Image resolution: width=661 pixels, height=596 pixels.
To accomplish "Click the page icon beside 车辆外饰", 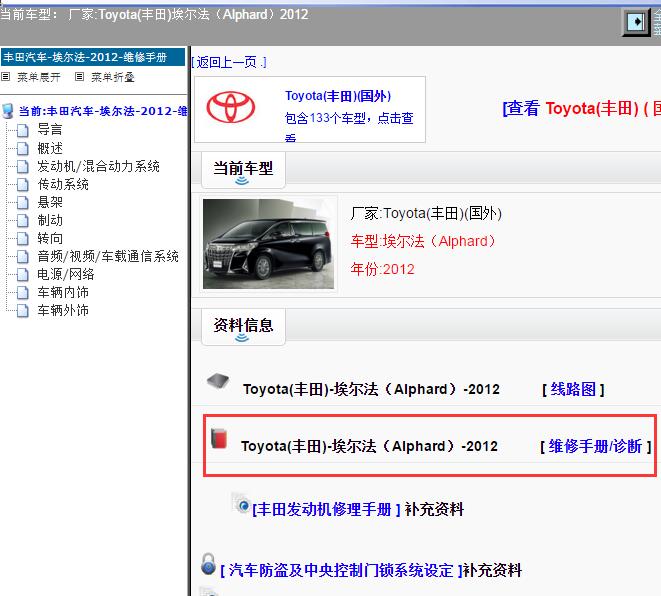I will (23, 311).
